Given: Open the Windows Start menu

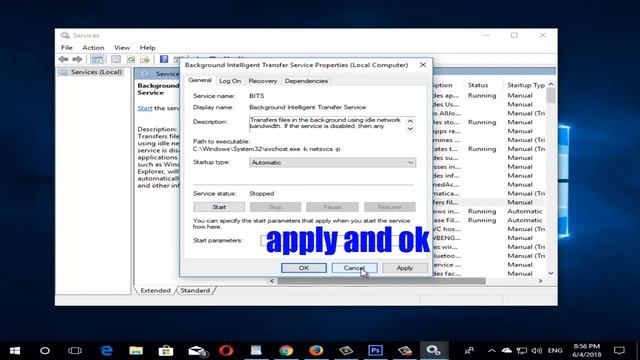Looking at the screenshot, I should click(x=15, y=351).
